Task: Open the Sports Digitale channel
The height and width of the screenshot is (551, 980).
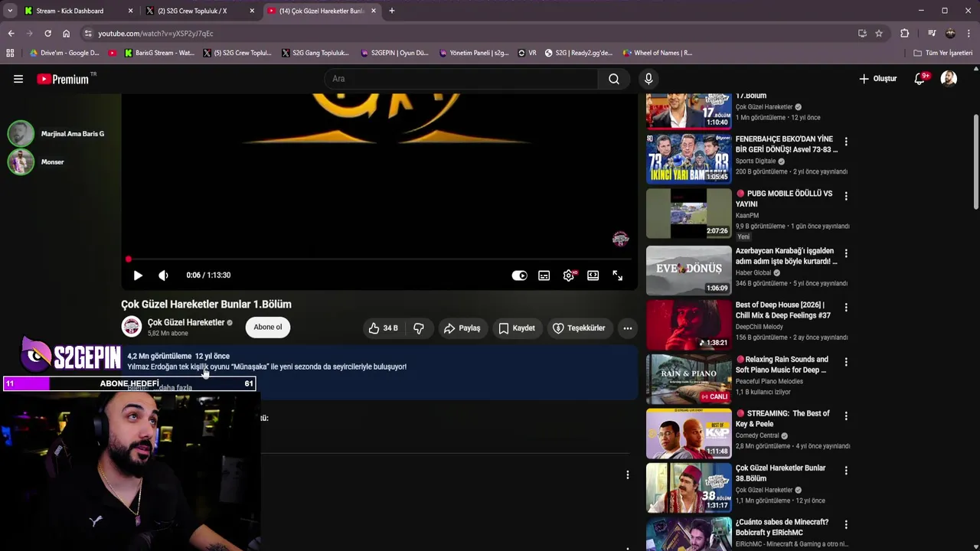Action: coord(756,161)
